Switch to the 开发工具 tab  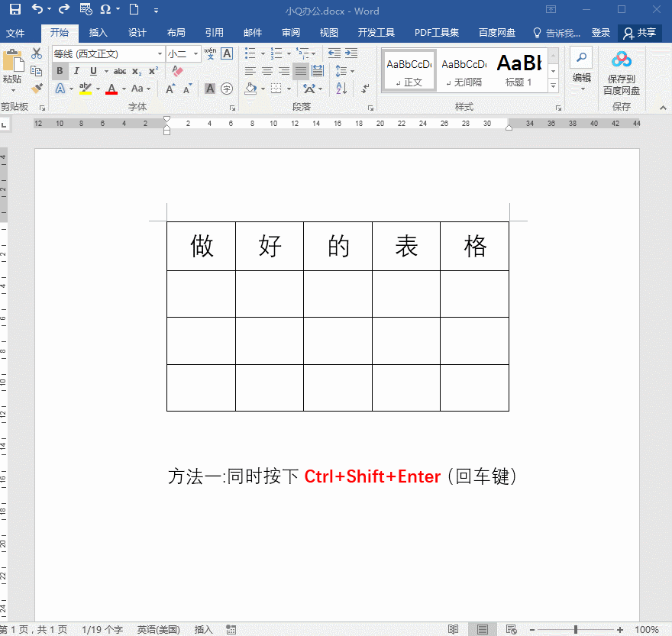tap(376, 33)
